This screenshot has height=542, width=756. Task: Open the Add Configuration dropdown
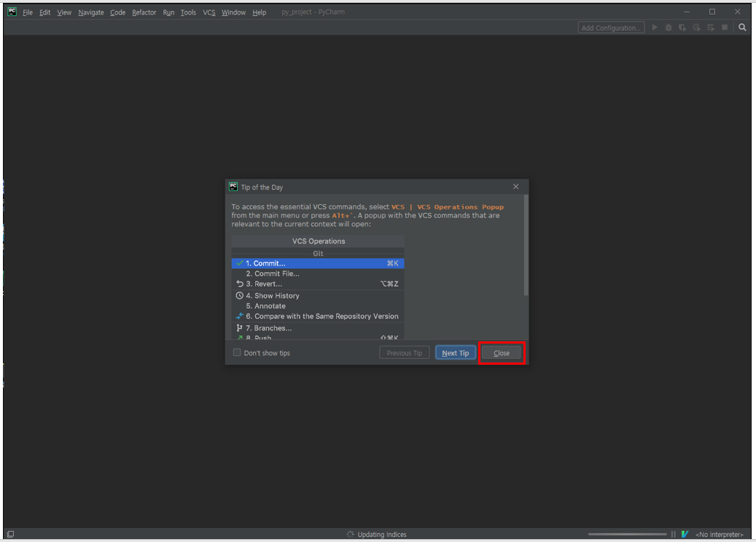tap(611, 28)
